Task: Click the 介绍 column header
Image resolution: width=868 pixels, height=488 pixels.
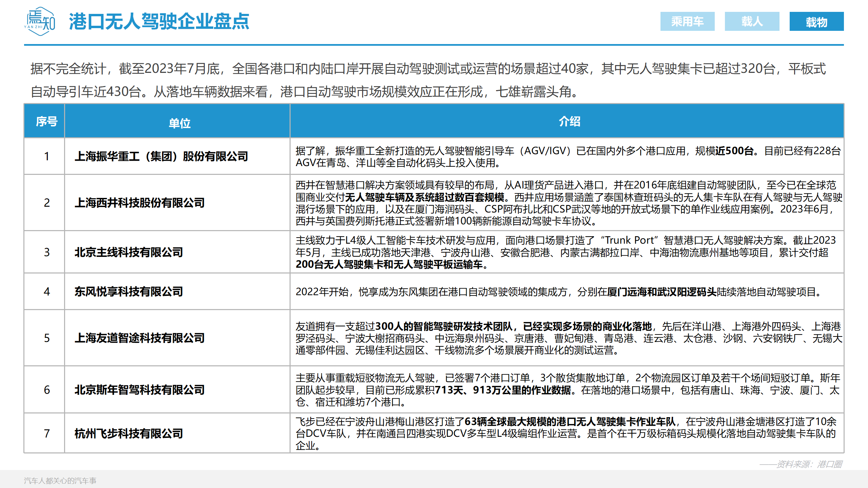Action: click(567, 121)
